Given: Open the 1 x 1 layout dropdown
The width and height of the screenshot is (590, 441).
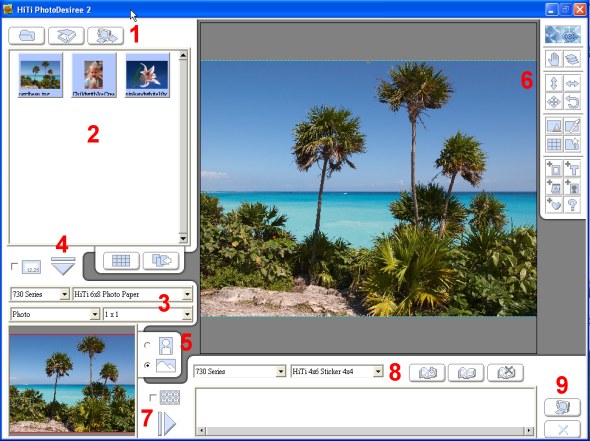Looking at the screenshot, I should 187,314.
